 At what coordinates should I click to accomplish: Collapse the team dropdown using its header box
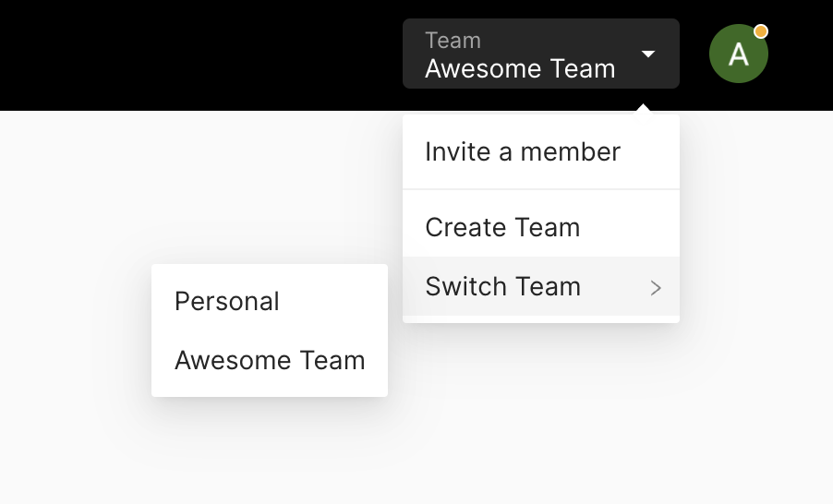pyautogui.click(x=541, y=54)
